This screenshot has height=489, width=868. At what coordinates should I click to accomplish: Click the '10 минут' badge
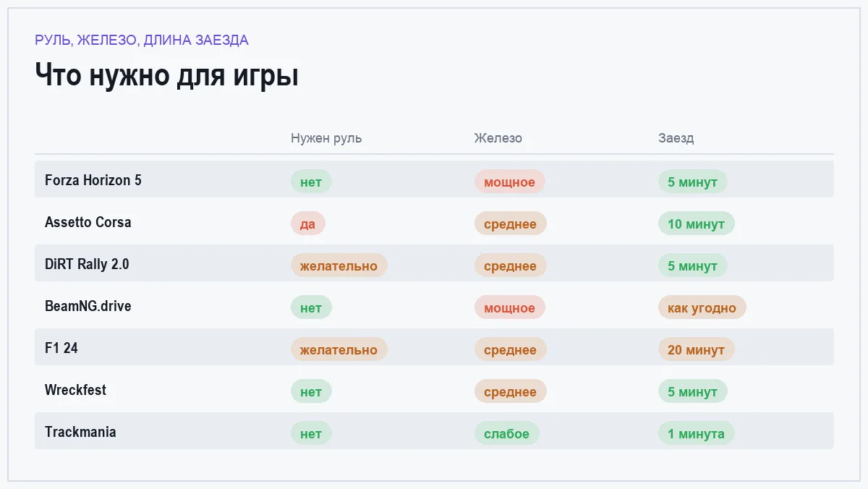697,224
